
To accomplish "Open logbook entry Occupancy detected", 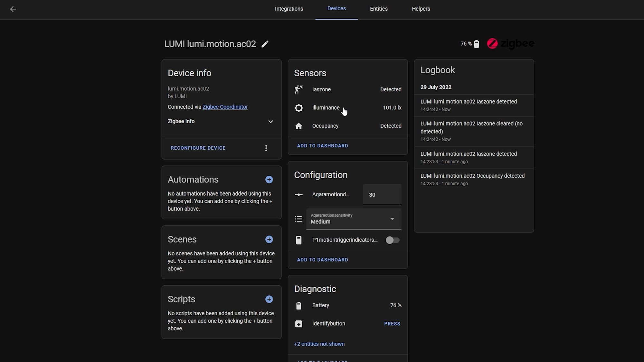I will pyautogui.click(x=474, y=180).
